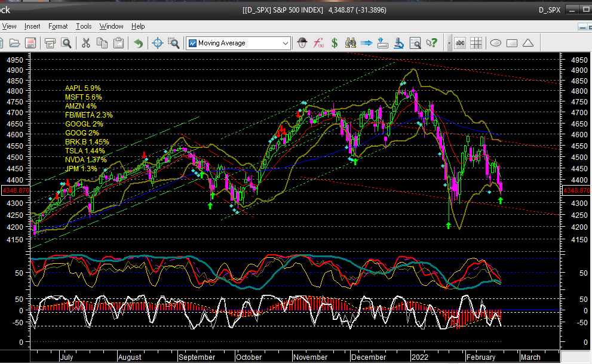Viewport: 592px width, 364px height.
Task: Activate the blue crosshair cursor tool
Action: tap(157, 43)
